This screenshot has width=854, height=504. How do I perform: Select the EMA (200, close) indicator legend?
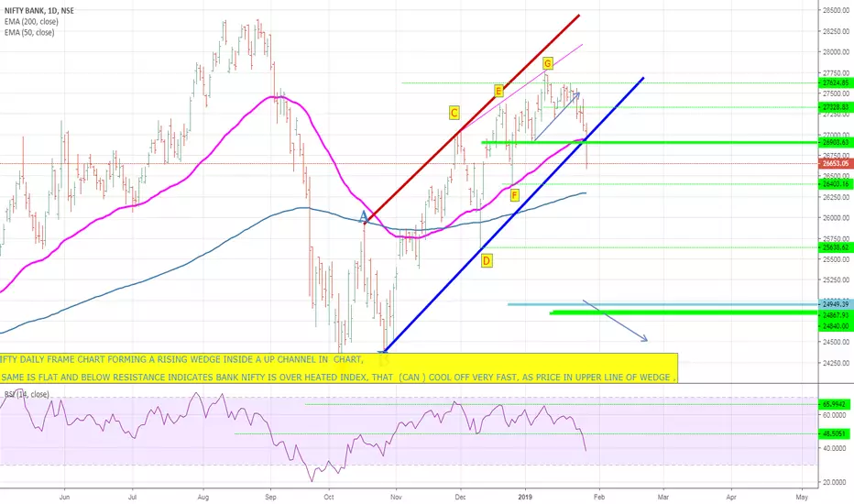[31, 22]
